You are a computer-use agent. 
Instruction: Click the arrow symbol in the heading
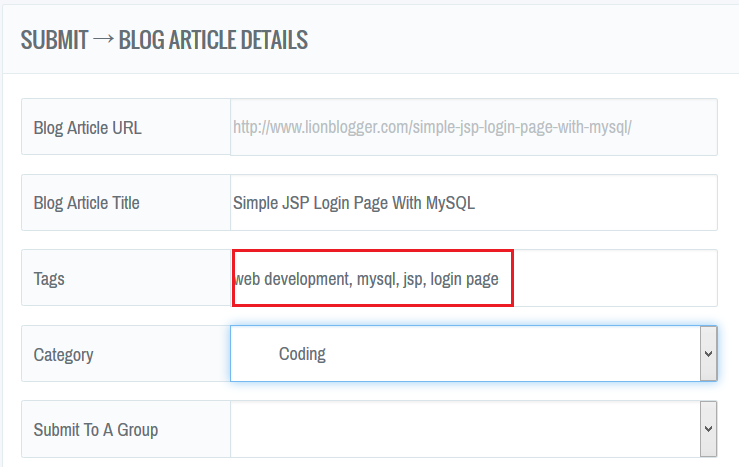tap(103, 40)
